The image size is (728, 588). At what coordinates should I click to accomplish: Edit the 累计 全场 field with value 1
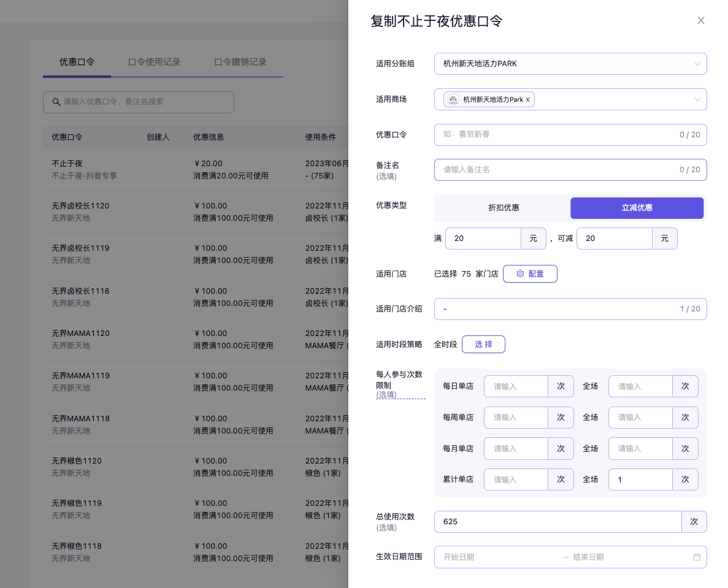pos(640,479)
